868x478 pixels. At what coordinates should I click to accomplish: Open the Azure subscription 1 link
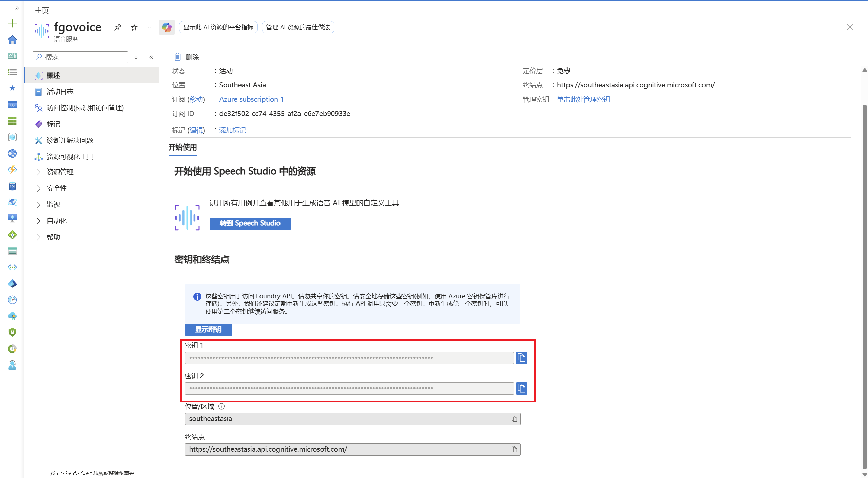[x=251, y=99]
